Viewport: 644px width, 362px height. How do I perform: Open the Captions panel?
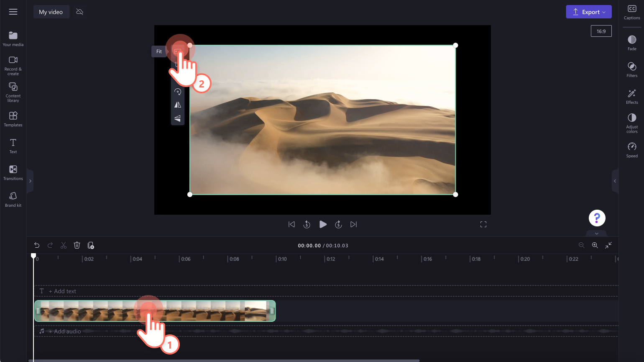click(x=632, y=12)
